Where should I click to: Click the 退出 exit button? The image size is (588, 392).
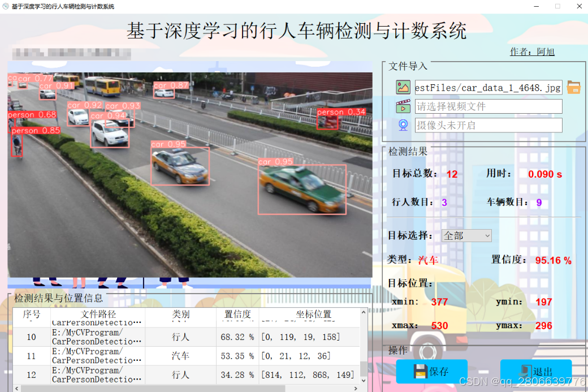(x=536, y=372)
